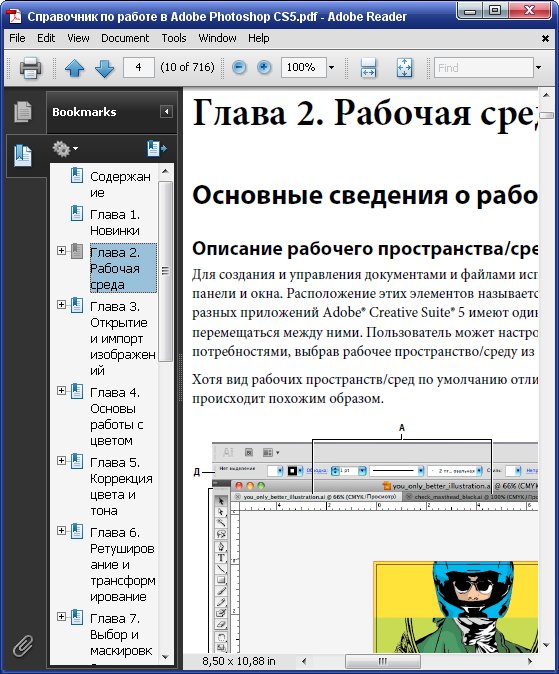Image resolution: width=559 pixels, height=674 pixels.
Task: Click heading Глава 2. Рабочая среда
Action: click(x=365, y=113)
